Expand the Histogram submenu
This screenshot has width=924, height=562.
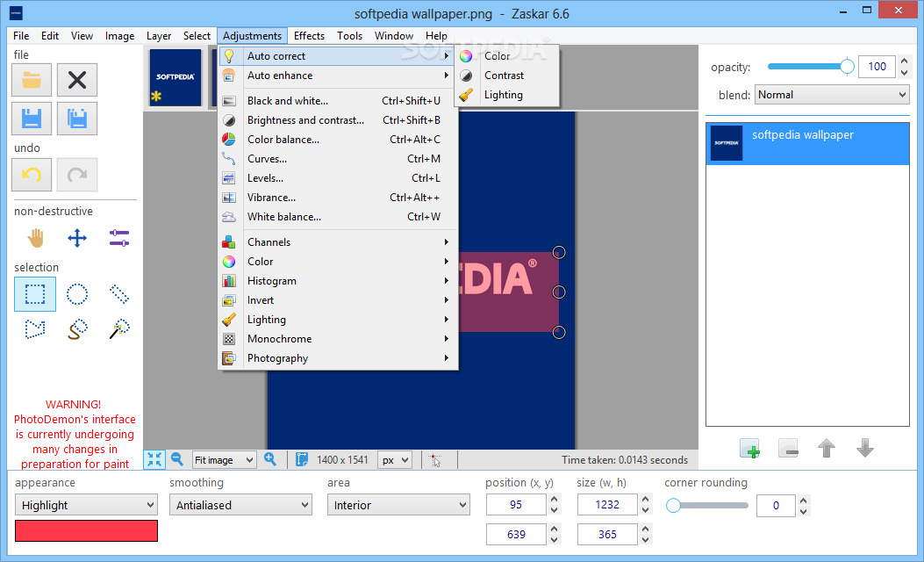pyautogui.click(x=336, y=281)
